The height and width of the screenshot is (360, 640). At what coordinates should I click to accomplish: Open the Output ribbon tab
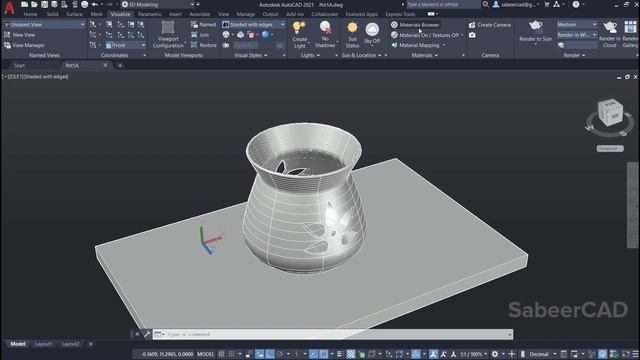(x=270, y=14)
